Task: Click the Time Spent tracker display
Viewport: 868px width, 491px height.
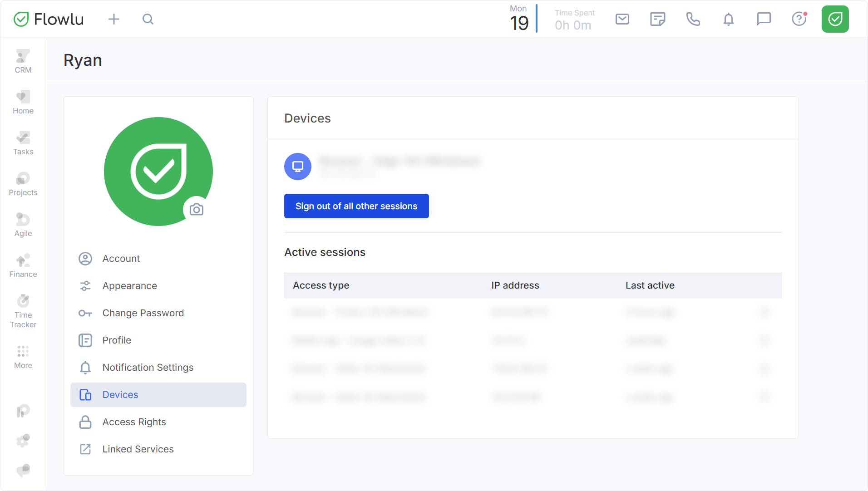Action: click(x=574, y=20)
